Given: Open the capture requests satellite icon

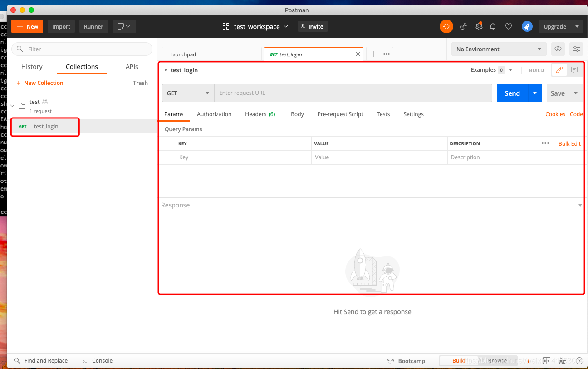Looking at the screenshot, I should (463, 26).
